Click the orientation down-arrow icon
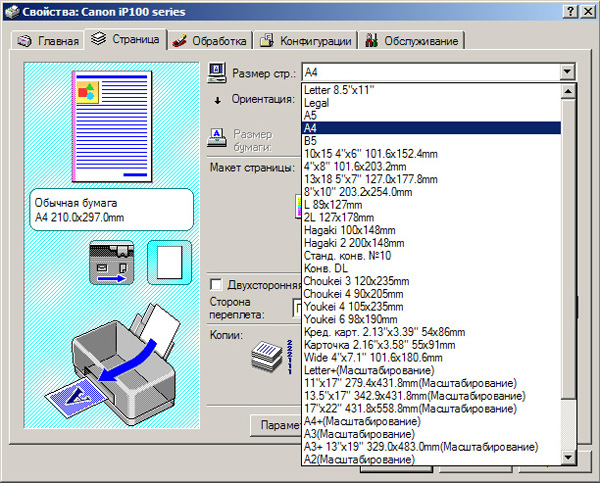This screenshot has height=483, width=600. (x=218, y=100)
